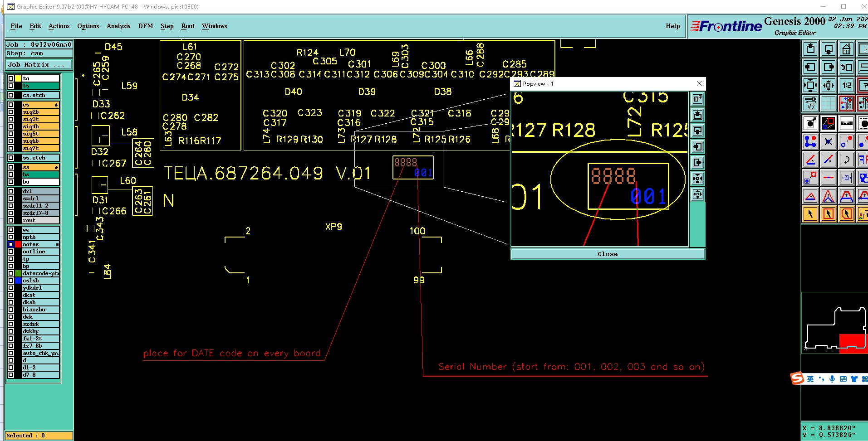Click green swatch of datecode layer

(x=18, y=273)
